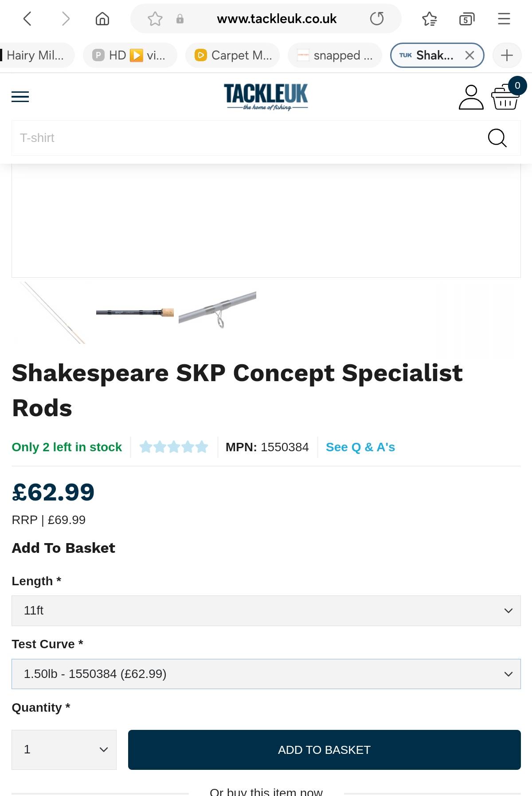Open the bookmarks list star icon

tap(429, 19)
